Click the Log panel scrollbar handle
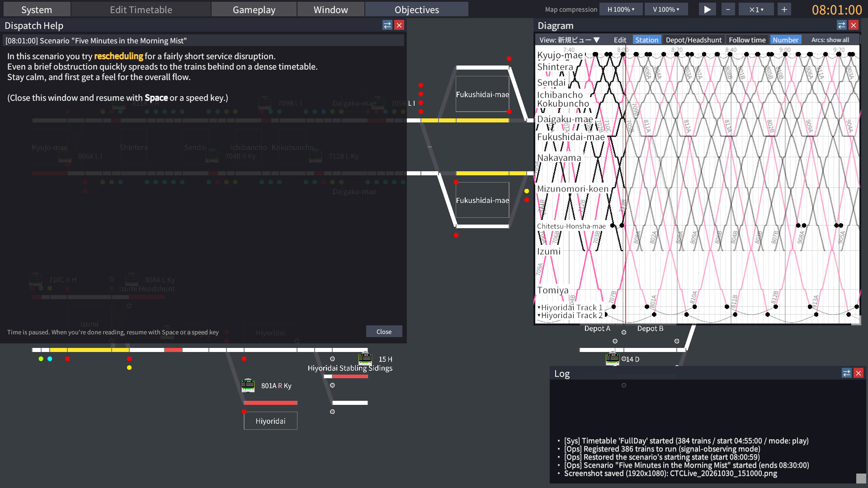 [861, 478]
